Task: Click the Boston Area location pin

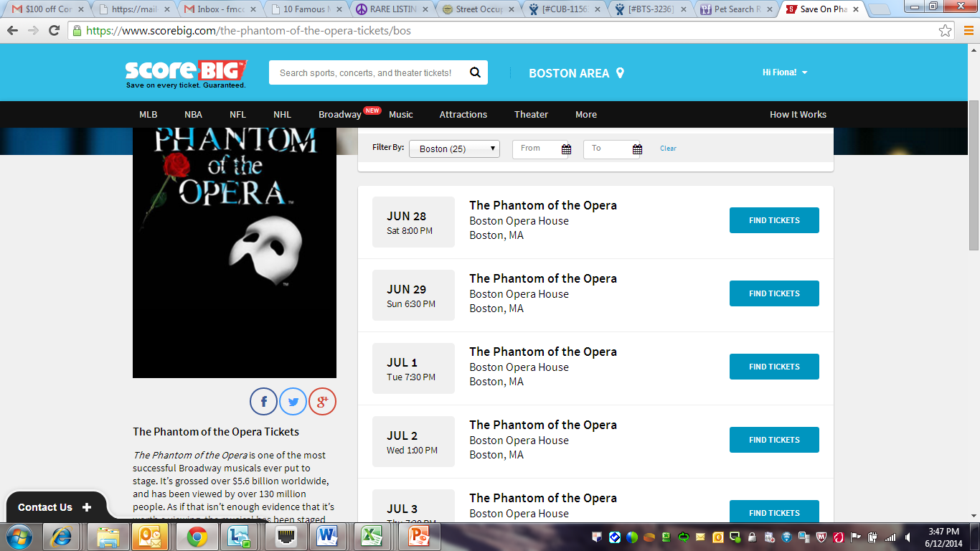Action: pyautogui.click(x=621, y=73)
